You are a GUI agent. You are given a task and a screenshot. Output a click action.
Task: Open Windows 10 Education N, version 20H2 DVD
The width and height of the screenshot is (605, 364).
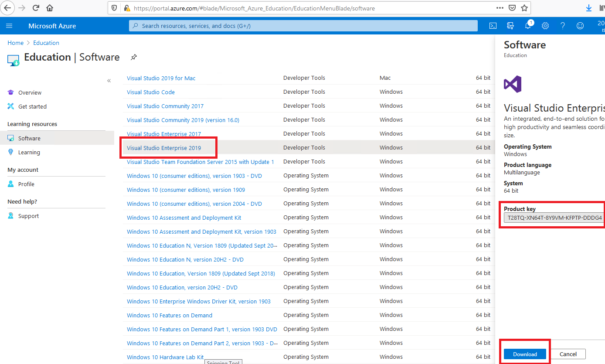[185, 259]
